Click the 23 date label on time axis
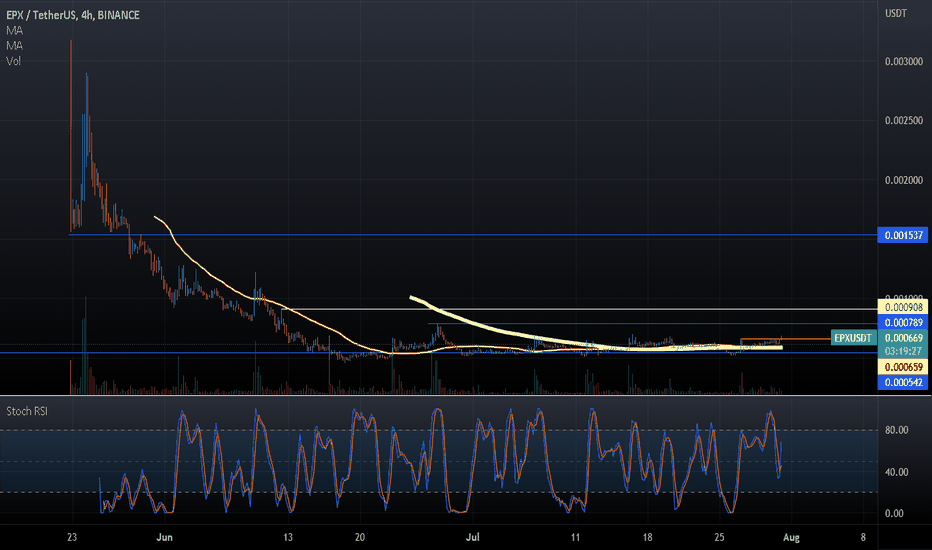This screenshot has height=550, width=932. 72,538
